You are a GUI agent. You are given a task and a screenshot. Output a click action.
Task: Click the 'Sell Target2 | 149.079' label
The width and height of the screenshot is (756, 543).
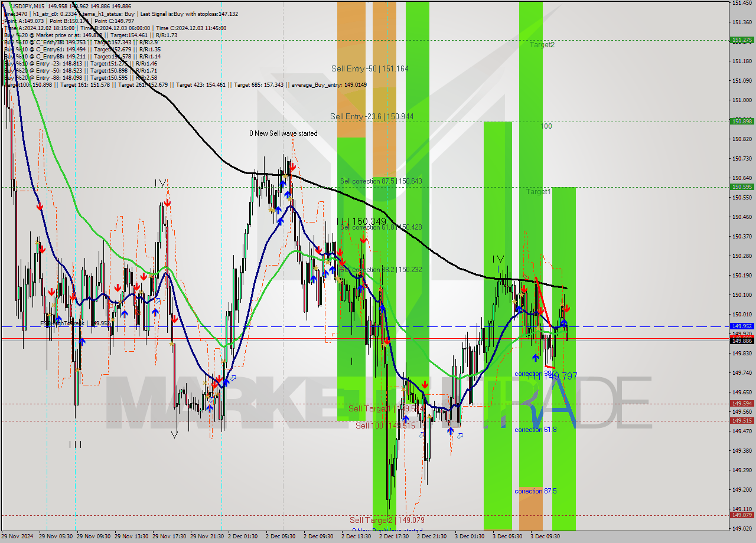click(x=387, y=520)
